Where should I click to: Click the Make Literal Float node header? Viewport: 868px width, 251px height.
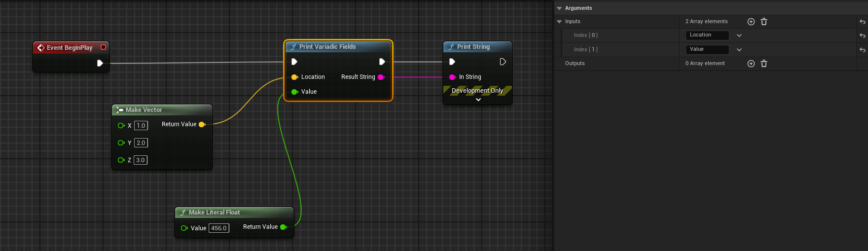215,213
